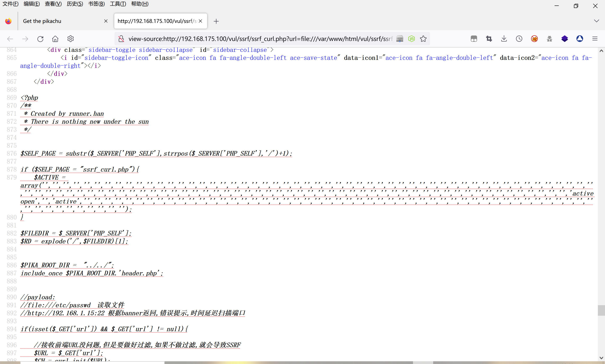
Task: Reload the current page
Action: 40,39
